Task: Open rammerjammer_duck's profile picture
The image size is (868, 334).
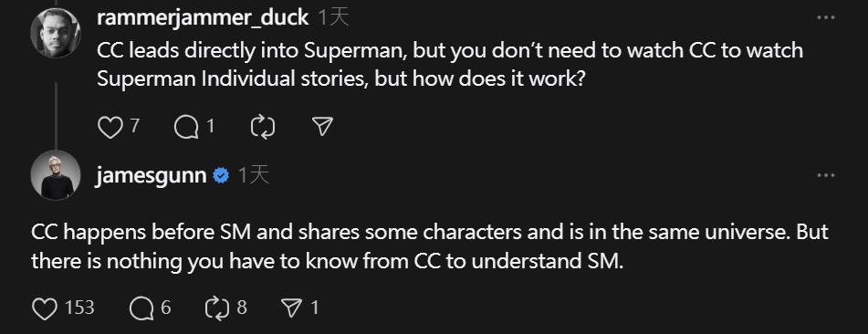Action: click(x=56, y=33)
